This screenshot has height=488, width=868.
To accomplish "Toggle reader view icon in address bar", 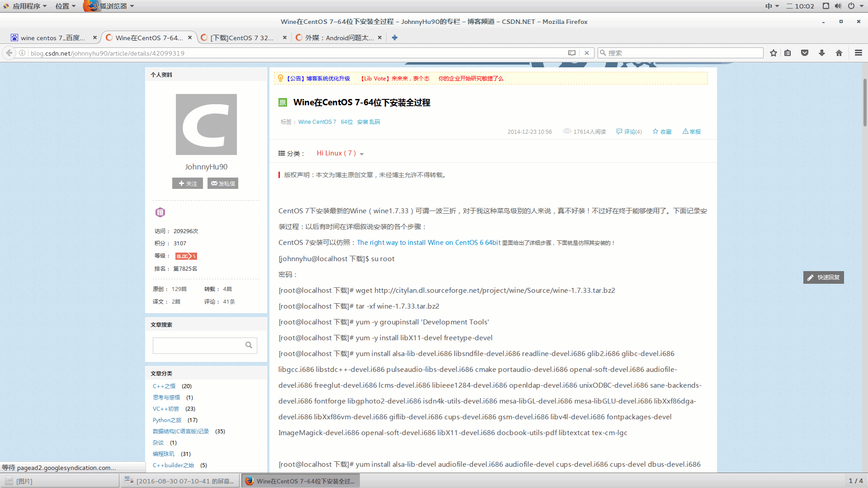I will pos(572,53).
